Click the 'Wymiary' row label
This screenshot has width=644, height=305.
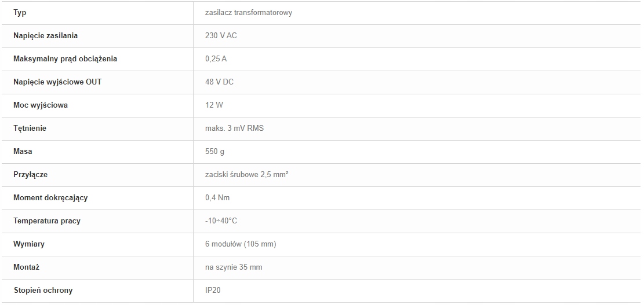tap(29, 244)
